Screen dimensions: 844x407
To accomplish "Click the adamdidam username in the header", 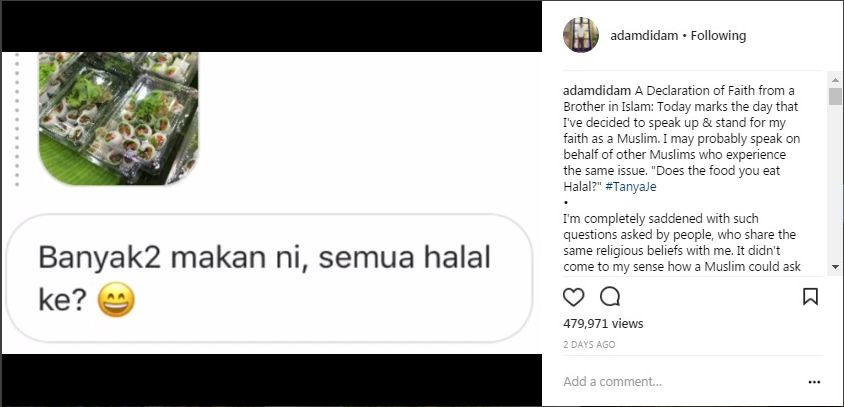I will (x=644, y=36).
